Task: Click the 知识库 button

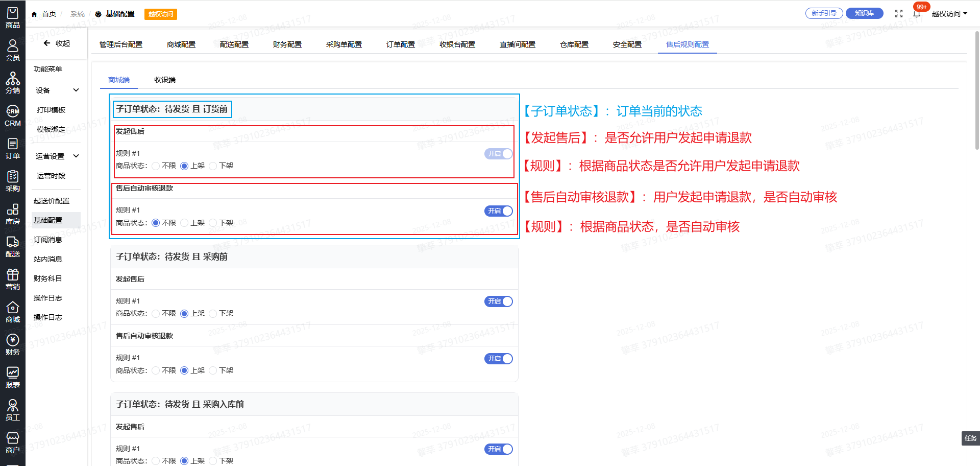Action: [x=864, y=13]
